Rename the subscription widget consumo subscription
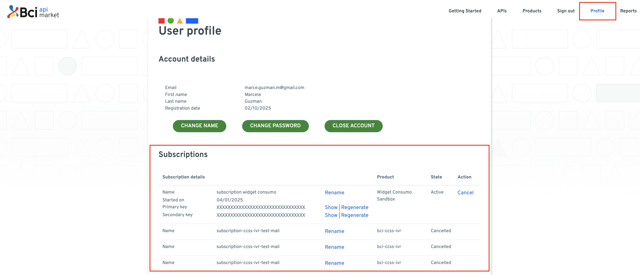 point(334,192)
